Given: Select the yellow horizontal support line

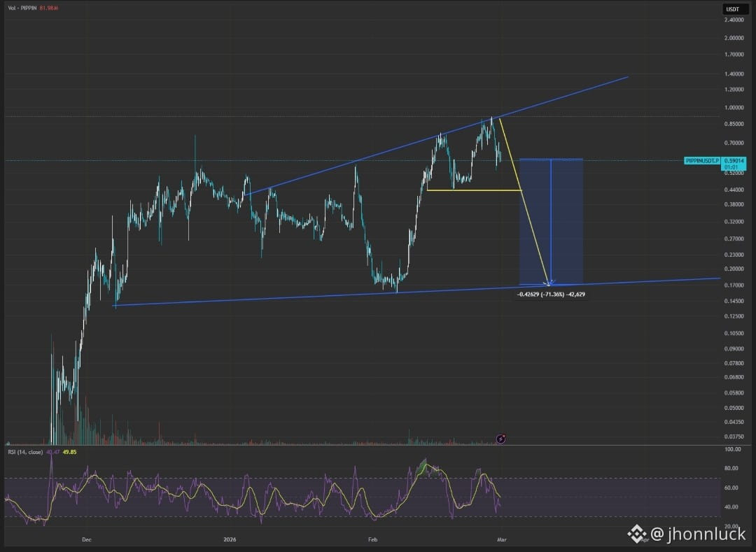Looking at the screenshot, I should pos(475,190).
